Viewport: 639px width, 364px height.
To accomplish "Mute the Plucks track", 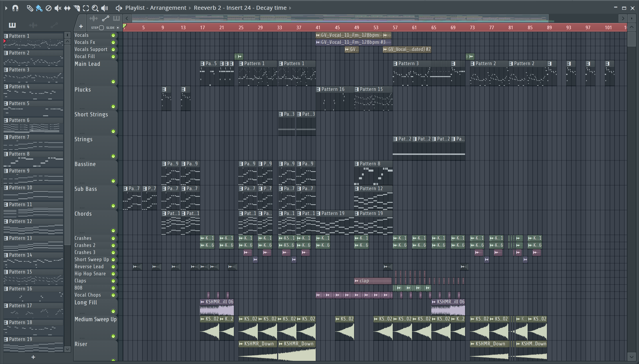I will tap(113, 106).
